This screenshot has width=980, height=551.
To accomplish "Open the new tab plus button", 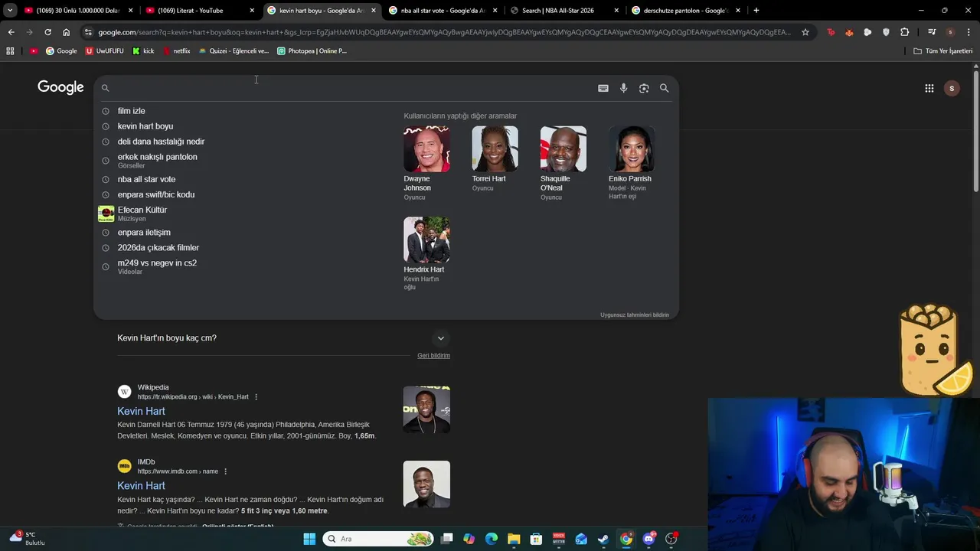I will [x=756, y=10].
